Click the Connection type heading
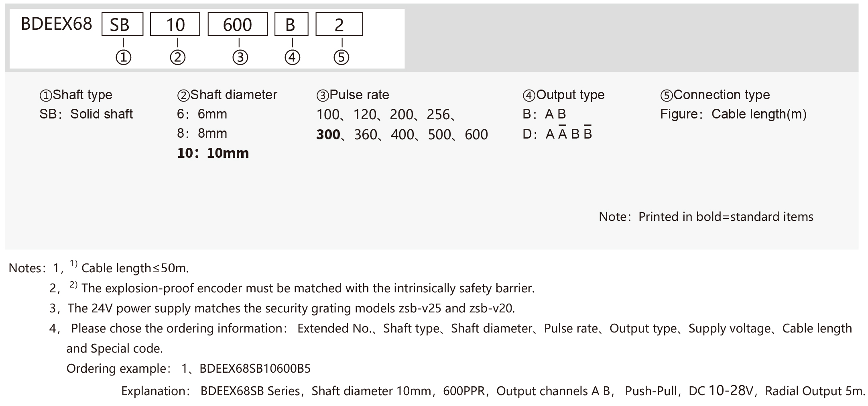Image resolution: width=868 pixels, height=406 pixels. 715,95
